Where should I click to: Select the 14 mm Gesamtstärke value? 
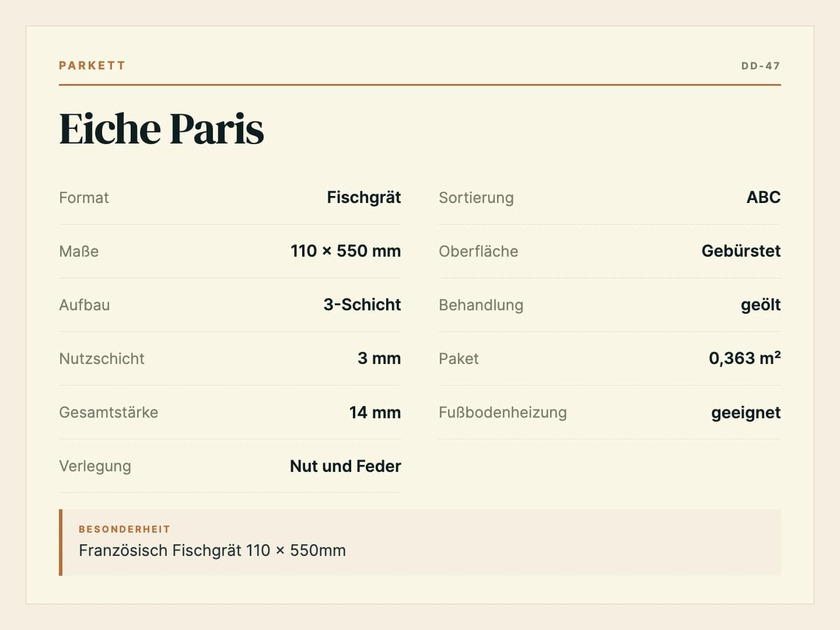[375, 412]
